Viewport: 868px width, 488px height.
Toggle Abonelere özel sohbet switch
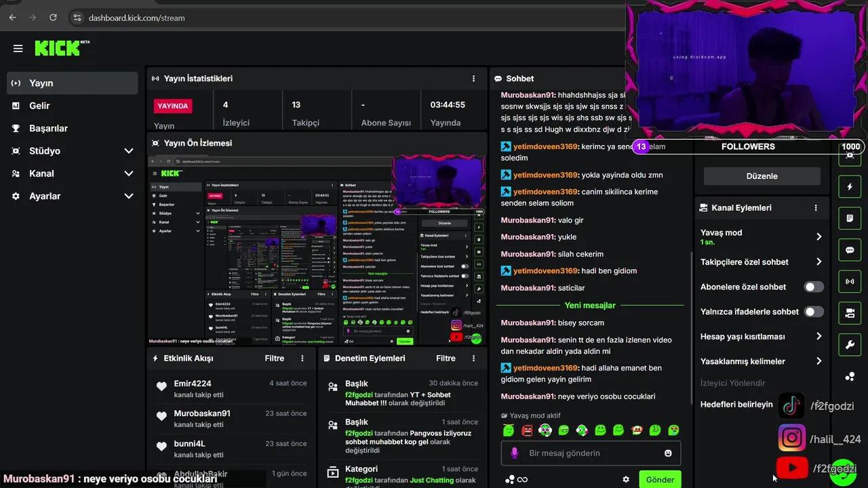814,287
